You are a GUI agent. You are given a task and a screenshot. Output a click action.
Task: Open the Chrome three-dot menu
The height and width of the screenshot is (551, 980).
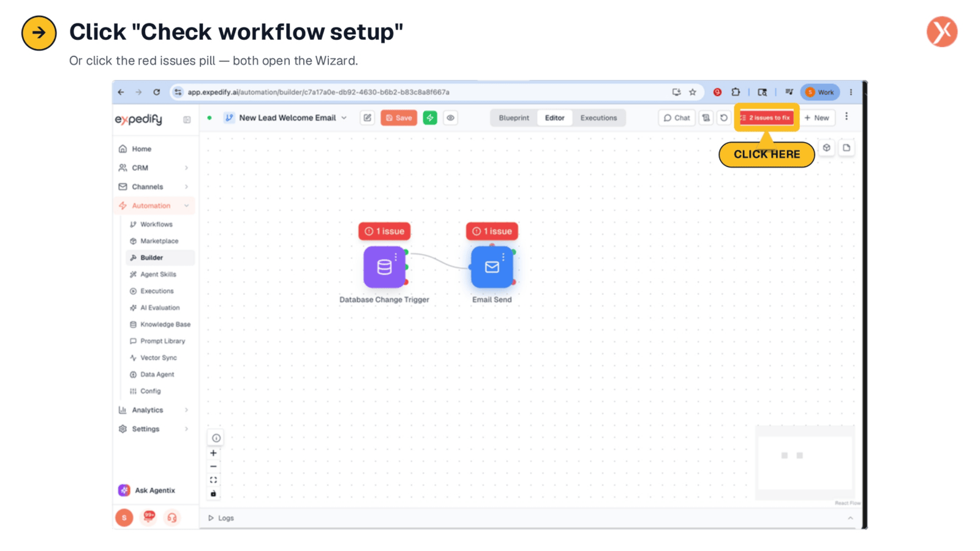tap(851, 92)
